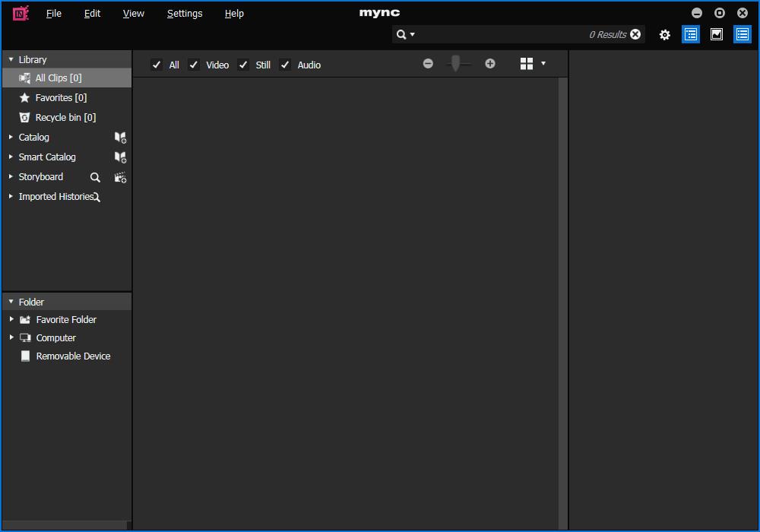760x532 pixels.
Task: Open the view mode dropdown arrow
Action: [543, 64]
